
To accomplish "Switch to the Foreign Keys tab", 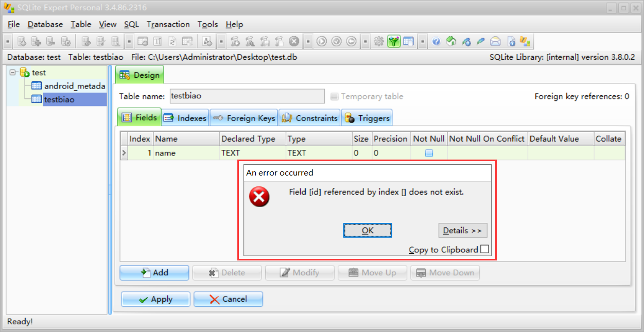I will tap(243, 117).
